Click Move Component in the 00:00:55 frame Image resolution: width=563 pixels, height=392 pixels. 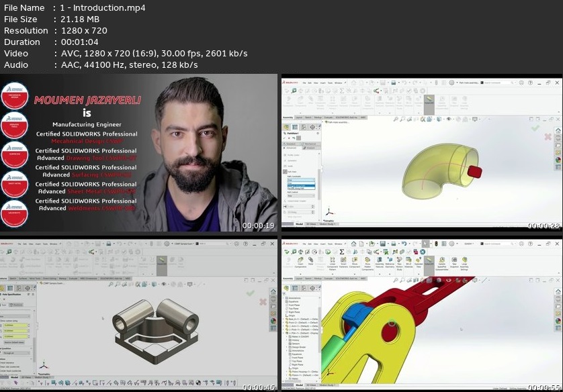(354, 262)
